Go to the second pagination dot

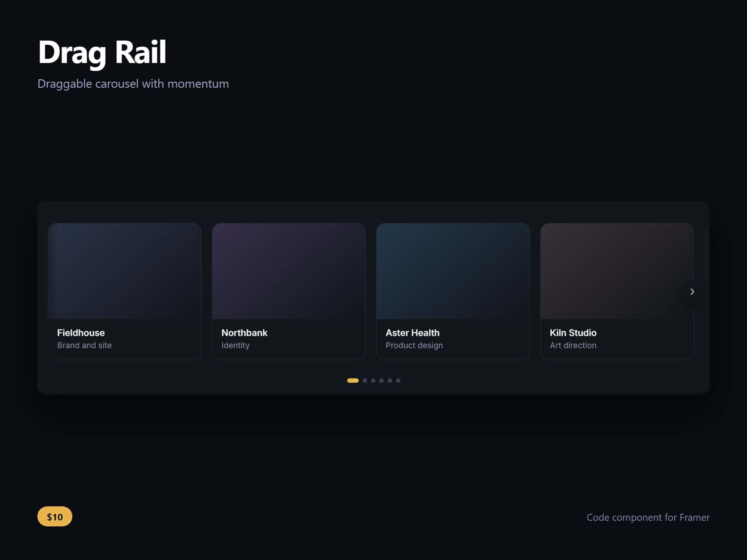pos(365,380)
